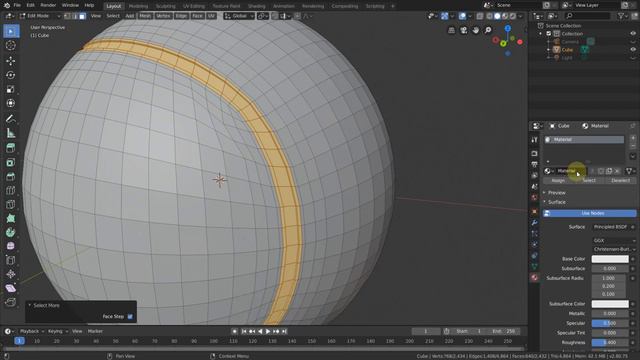Select the Measure tool

pyautogui.click(x=11, y=133)
